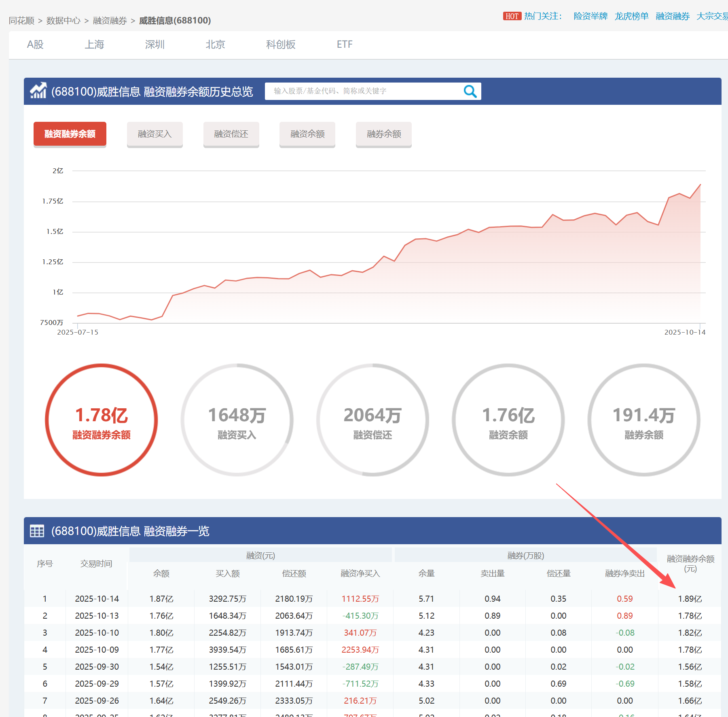Viewport: 728px width, 717px height.
Task: Click the 偿还量 column header
Action: point(559,573)
